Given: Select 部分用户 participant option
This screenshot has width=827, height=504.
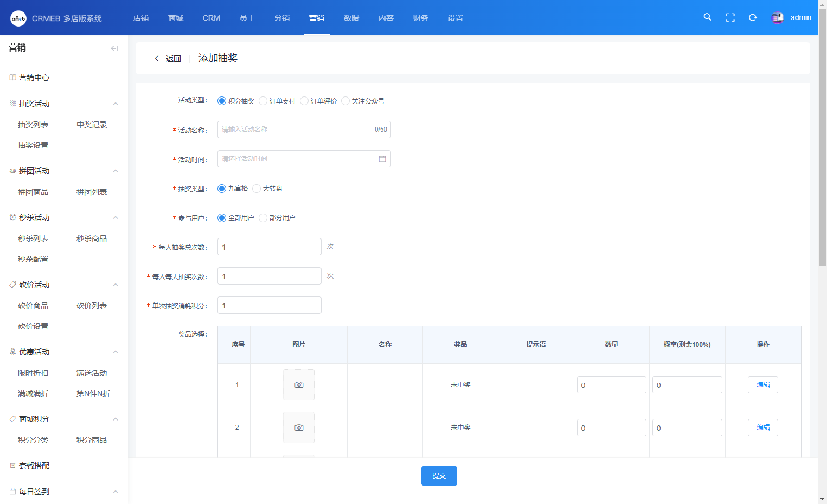Looking at the screenshot, I should [263, 218].
